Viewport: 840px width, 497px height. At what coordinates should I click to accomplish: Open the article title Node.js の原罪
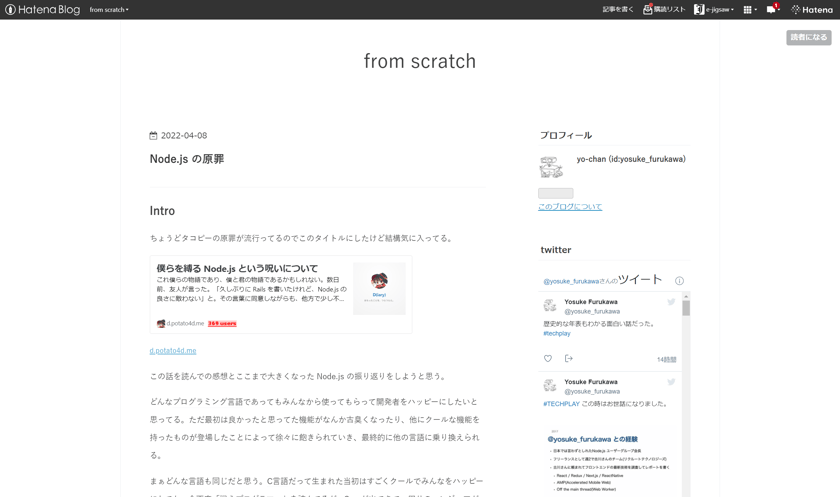(187, 159)
